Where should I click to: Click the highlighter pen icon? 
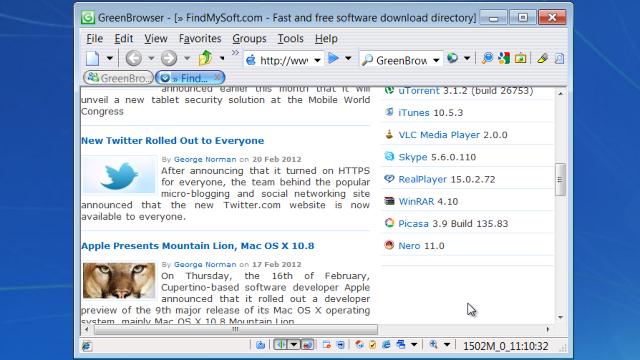point(542,58)
